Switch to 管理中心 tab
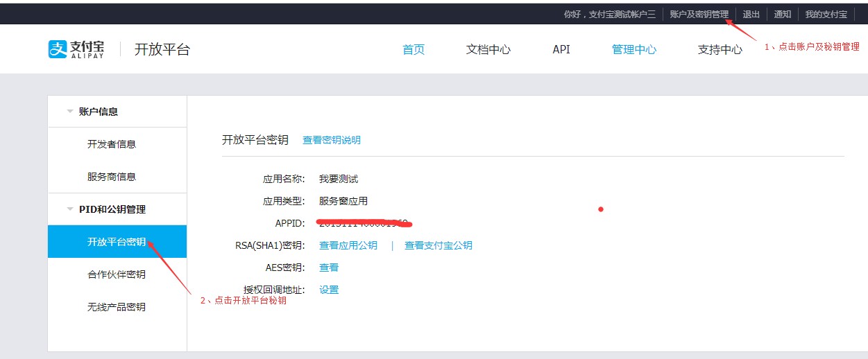Screen dimensions: 868x359 point(634,49)
